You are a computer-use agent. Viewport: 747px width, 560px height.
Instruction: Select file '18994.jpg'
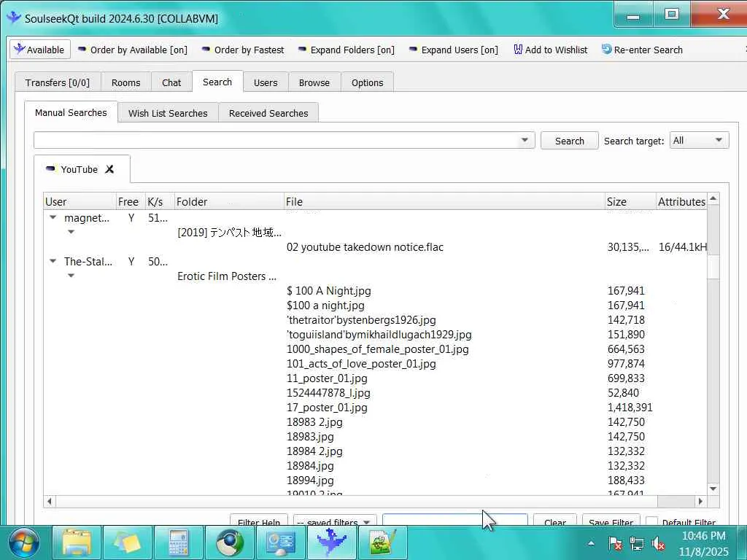[x=310, y=481]
